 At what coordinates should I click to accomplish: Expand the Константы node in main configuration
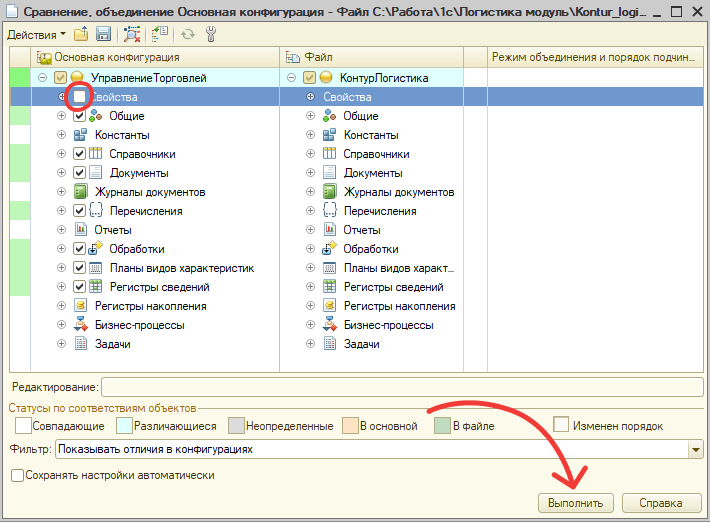pos(61,135)
